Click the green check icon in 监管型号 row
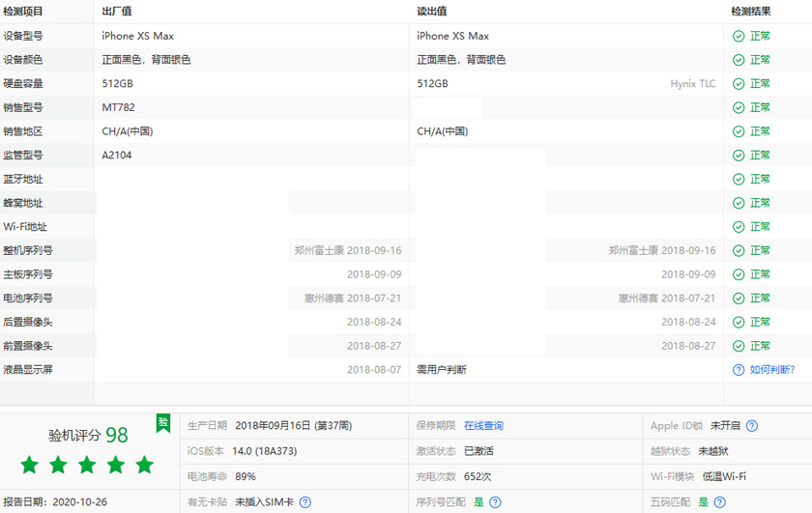This screenshot has width=812, height=513. 739,155
